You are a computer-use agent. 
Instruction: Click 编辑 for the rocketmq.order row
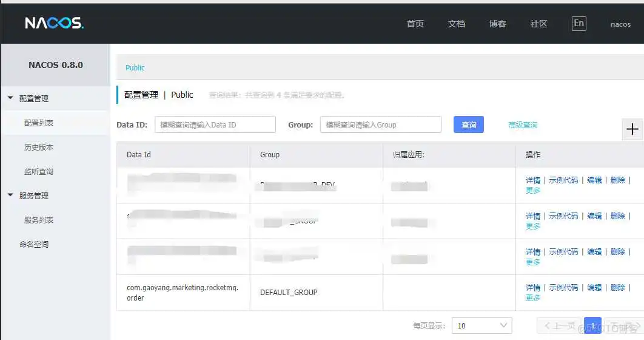594,287
